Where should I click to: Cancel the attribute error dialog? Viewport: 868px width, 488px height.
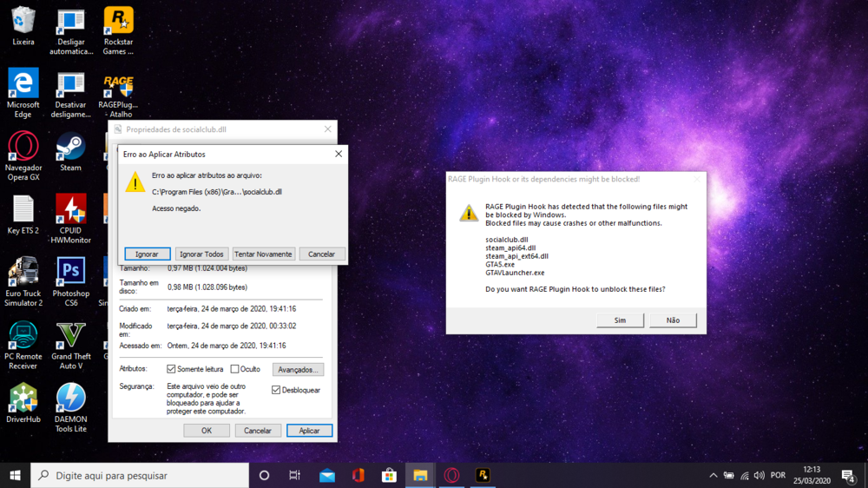[321, 254]
